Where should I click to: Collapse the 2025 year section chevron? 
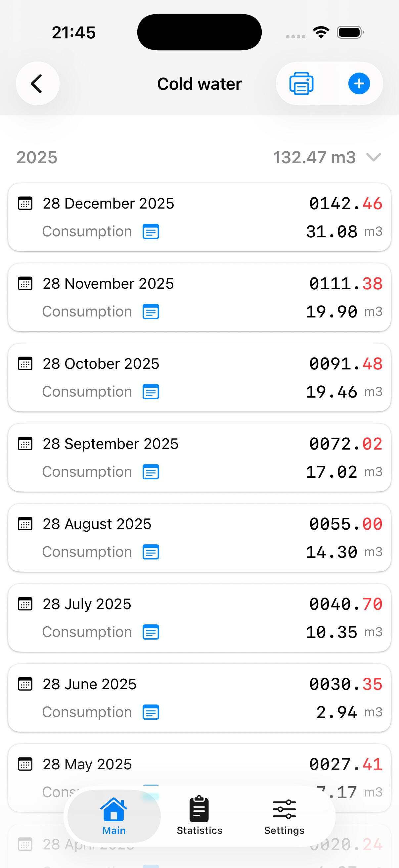pyautogui.click(x=374, y=157)
